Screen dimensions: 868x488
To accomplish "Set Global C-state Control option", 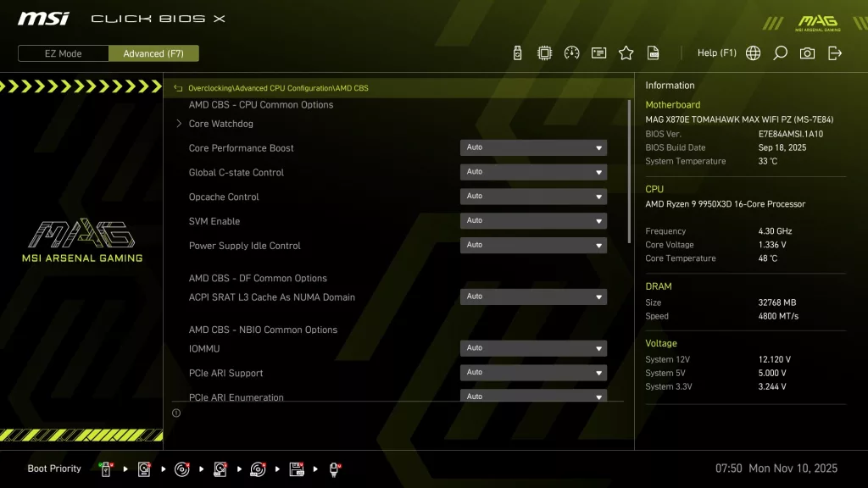I will [532, 172].
